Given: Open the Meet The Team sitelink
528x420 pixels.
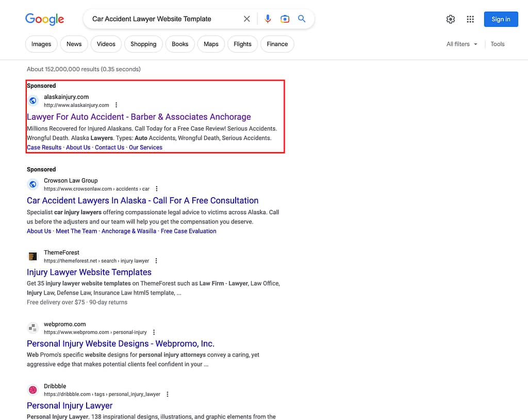Looking at the screenshot, I should (x=76, y=231).
